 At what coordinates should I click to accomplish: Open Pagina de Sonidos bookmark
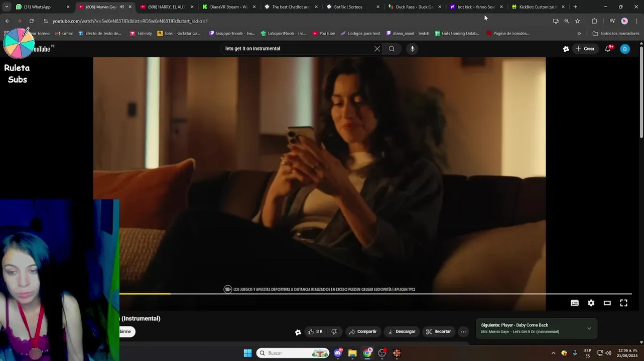507,34
